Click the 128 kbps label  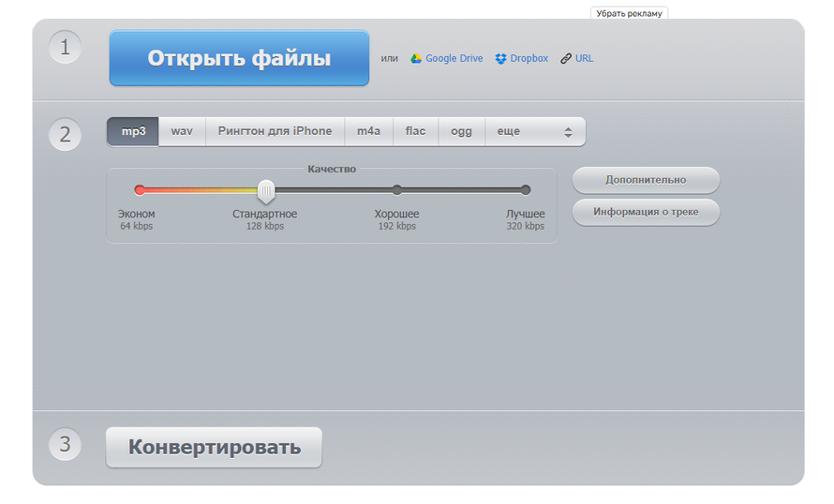point(265,226)
